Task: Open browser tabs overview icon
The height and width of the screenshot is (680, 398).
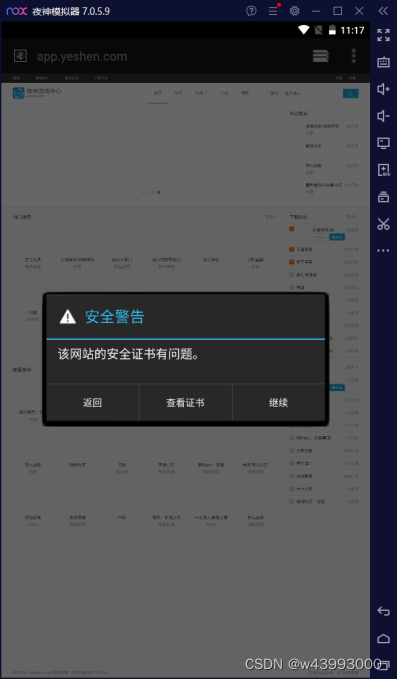Action: [321, 56]
